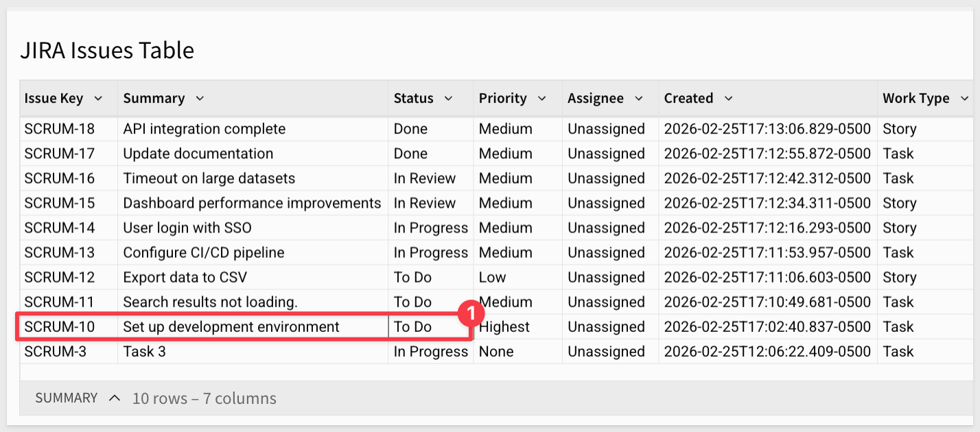Open the Priority column dropdown arrow
Screen dimensions: 980x432
click(542, 99)
